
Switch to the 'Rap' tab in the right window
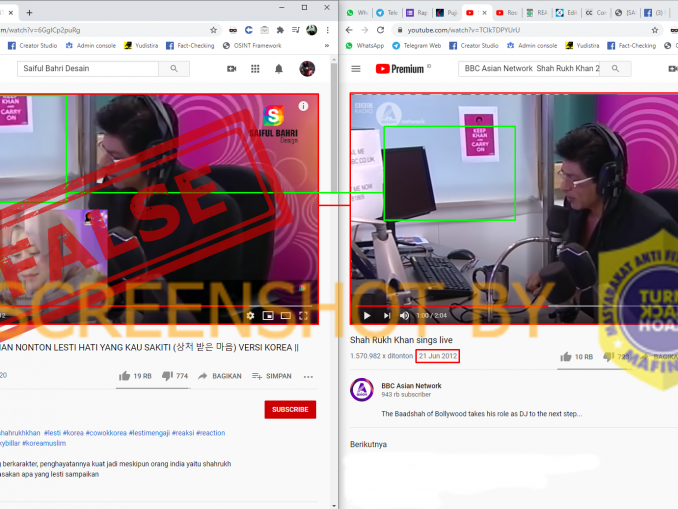coord(417,13)
